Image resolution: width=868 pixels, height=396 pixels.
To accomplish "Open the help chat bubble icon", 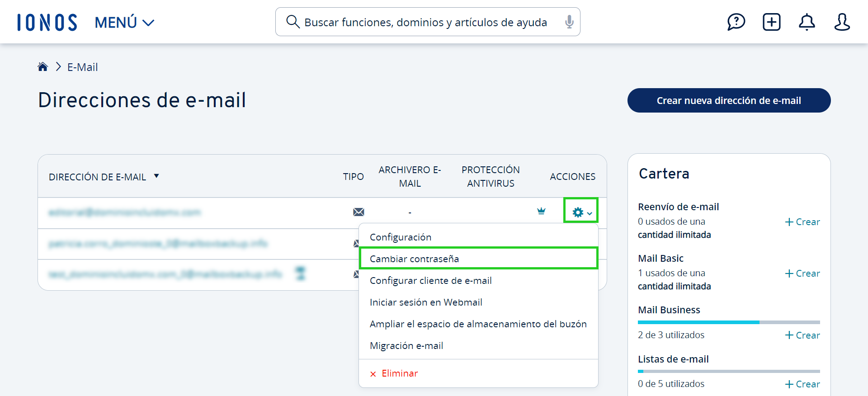I will click(x=736, y=22).
